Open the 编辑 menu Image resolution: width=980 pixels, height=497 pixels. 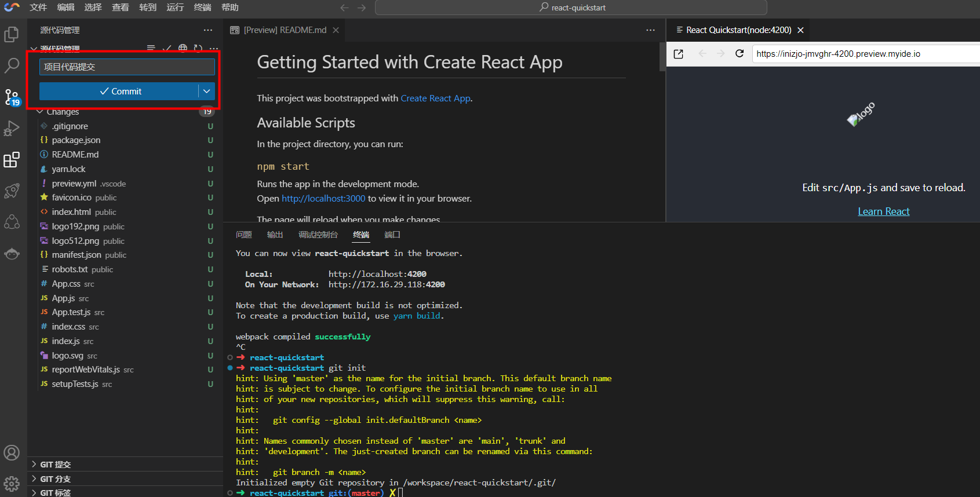click(x=65, y=8)
